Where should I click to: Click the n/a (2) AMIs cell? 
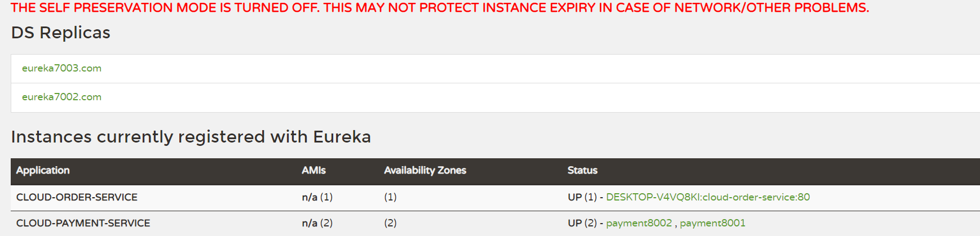click(x=317, y=223)
